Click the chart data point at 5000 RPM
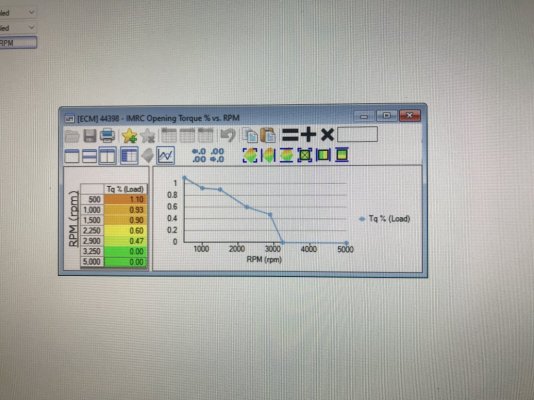Screen dimensions: 534x400 coord(346,243)
